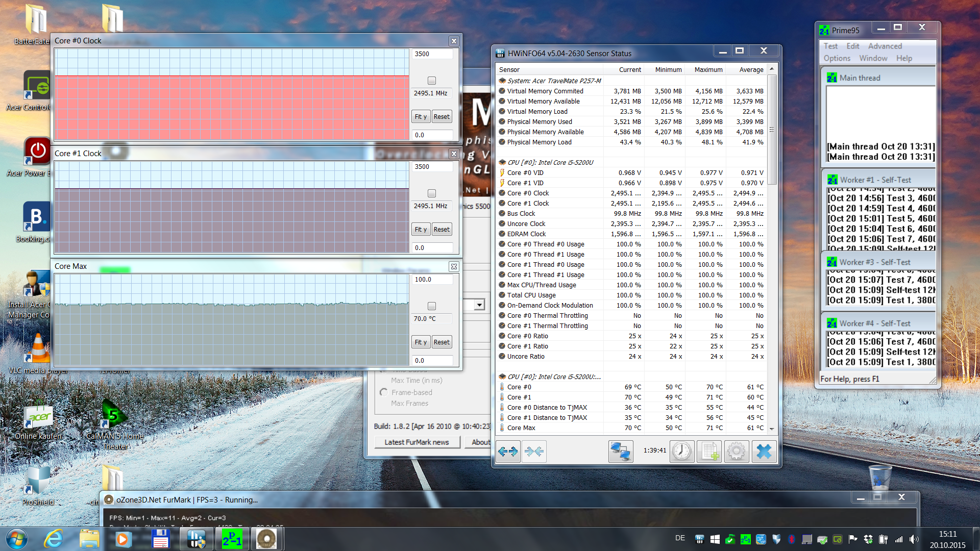Click the expand-columns arrows icon in HWiNFO
980x551 pixels.
(x=508, y=452)
